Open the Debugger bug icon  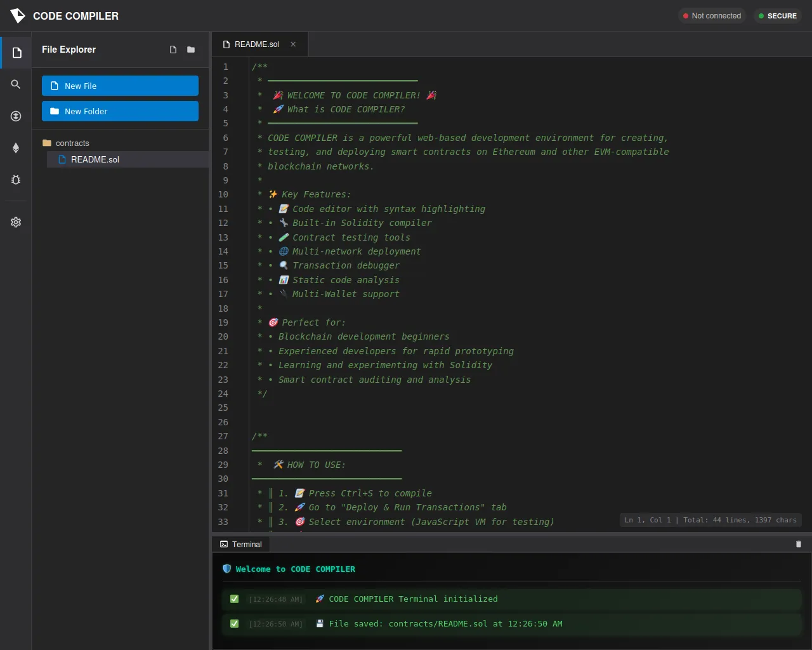tap(16, 180)
